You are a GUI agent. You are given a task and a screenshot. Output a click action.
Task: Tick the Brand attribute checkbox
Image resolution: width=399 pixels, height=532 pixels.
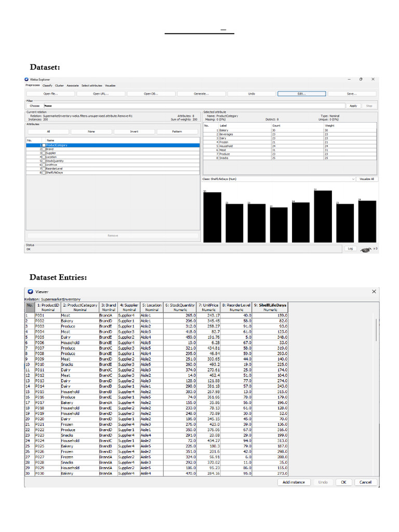(44, 149)
